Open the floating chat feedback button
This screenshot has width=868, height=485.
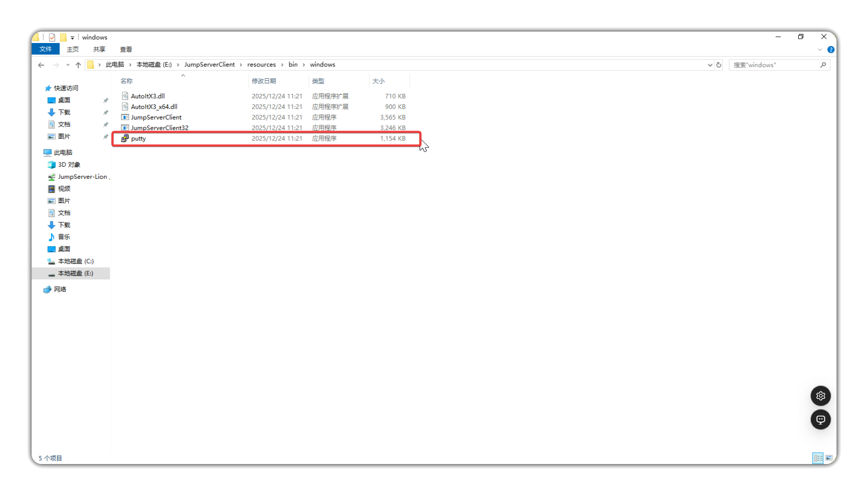pyautogui.click(x=820, y=419)
